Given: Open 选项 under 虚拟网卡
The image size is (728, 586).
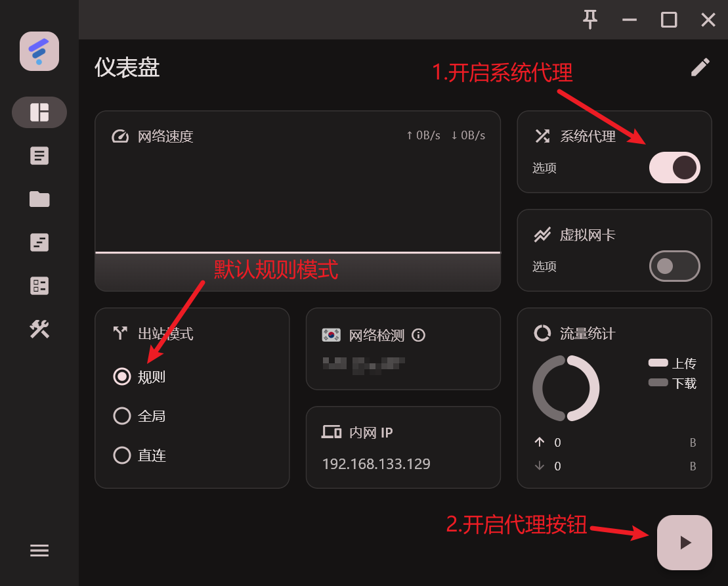Looking at the screenshot, I should 544,266.
